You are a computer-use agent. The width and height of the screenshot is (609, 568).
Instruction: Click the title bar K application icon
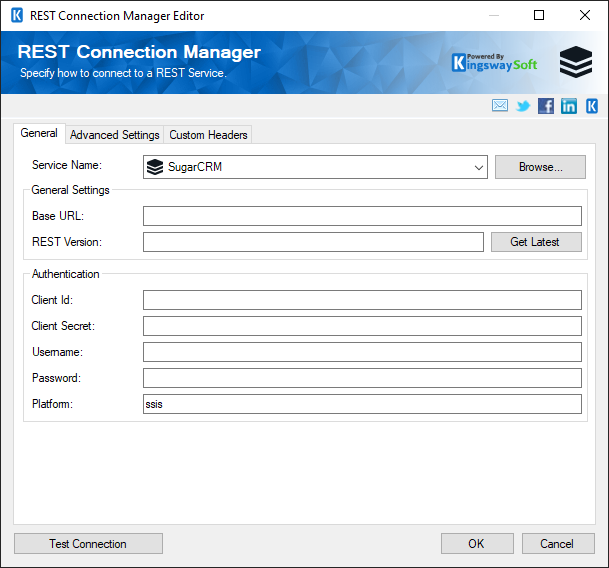(17, 16)
